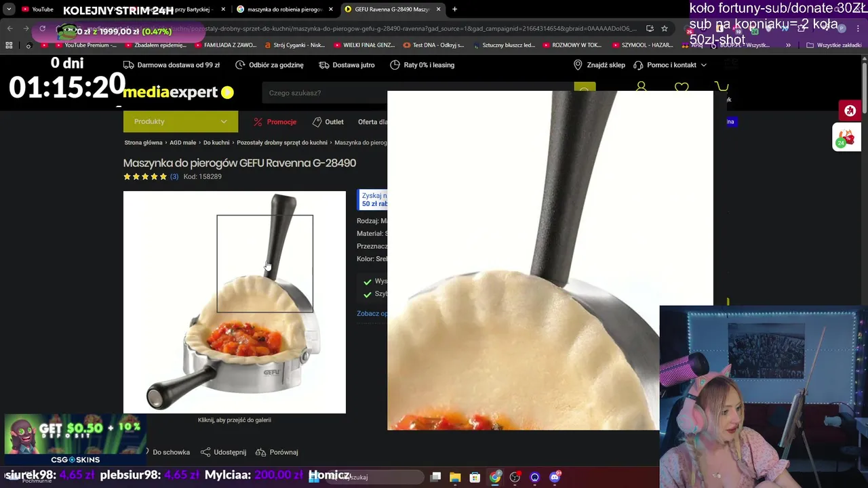Screen dimensions: 868x488
Task: Expand the Pomoc i kontakt menu
Action: (670, 65)
